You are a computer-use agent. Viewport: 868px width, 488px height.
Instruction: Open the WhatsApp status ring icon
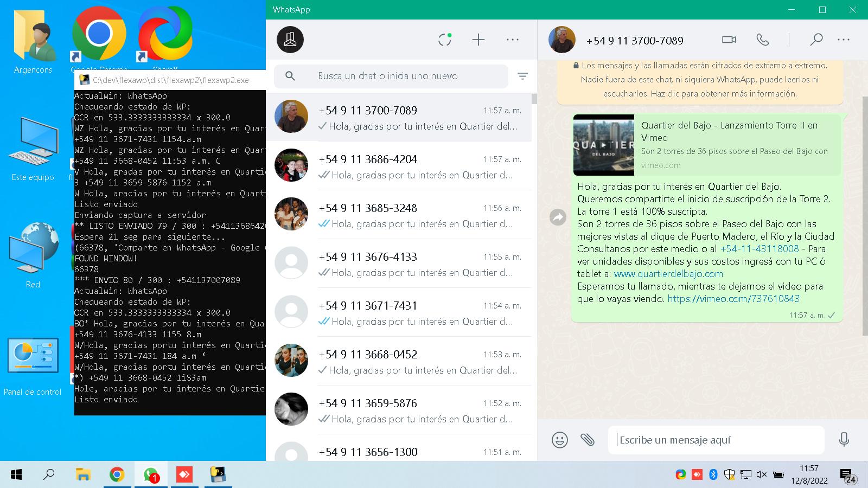point(445,40)
